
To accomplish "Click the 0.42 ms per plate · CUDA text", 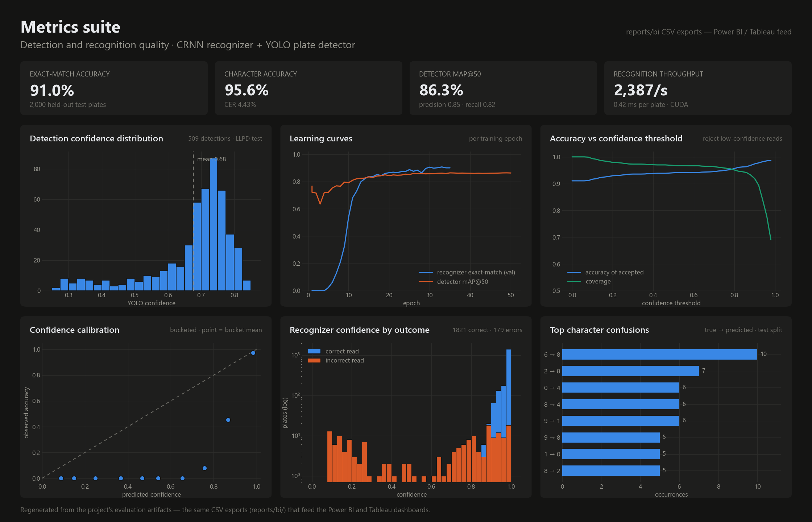I will click(x=651, y=104).
